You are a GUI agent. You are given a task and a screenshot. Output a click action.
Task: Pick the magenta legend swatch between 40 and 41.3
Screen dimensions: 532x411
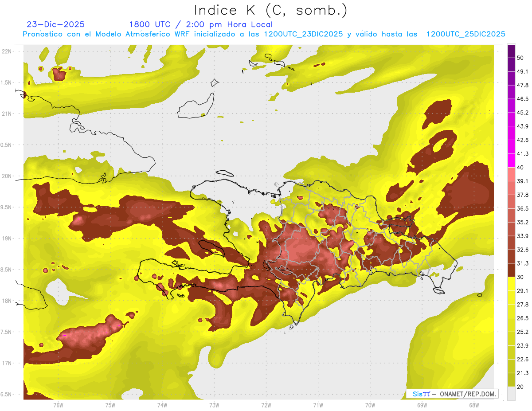pos(511,160)
